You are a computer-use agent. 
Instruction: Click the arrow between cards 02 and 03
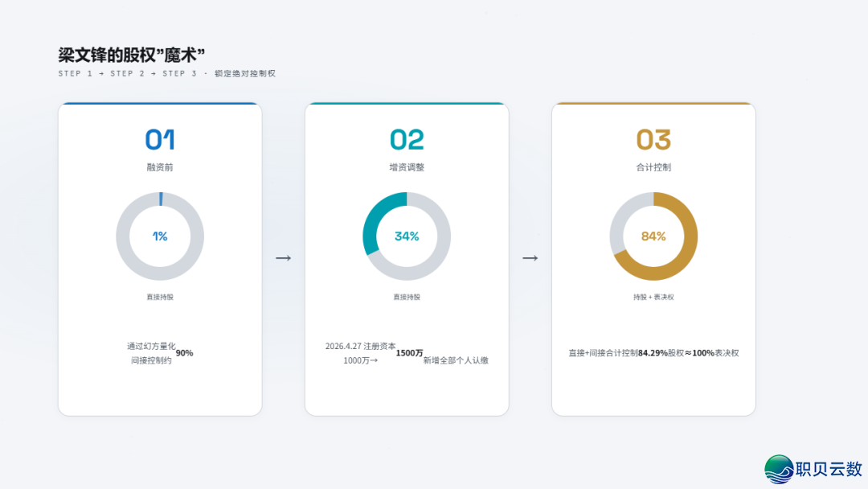[530, 258]
